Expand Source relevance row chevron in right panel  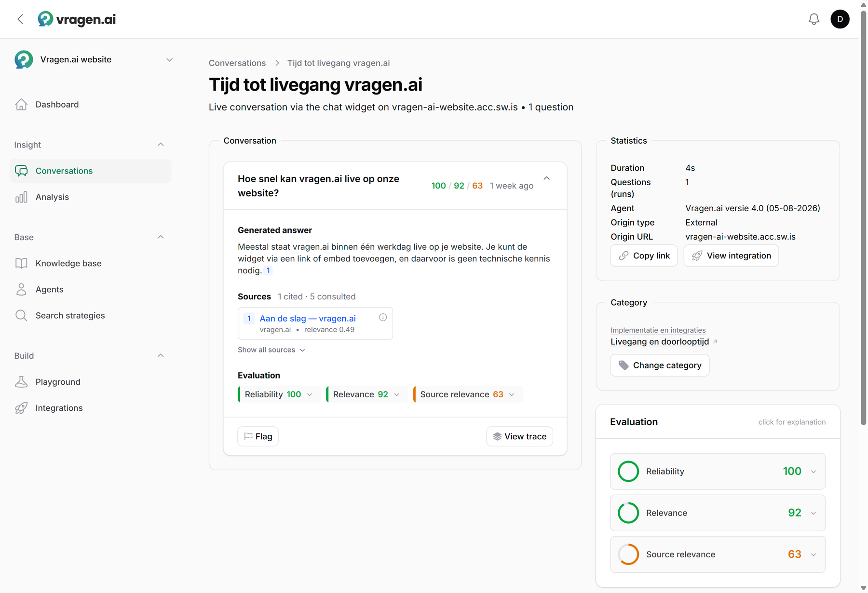814,554
